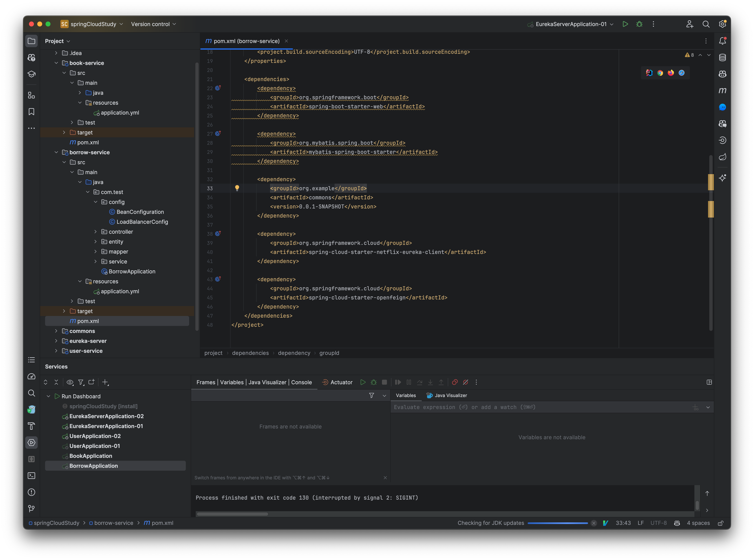
Task: Open the AI Assistant sparkle icon
Action: coord(723,178)
